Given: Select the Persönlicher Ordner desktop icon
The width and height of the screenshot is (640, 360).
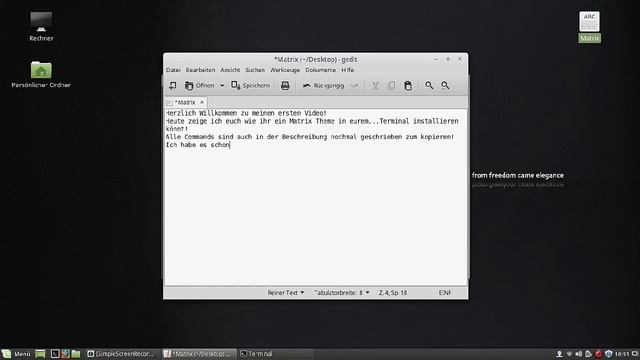Looking at the screenshot, I should (41, 75).
